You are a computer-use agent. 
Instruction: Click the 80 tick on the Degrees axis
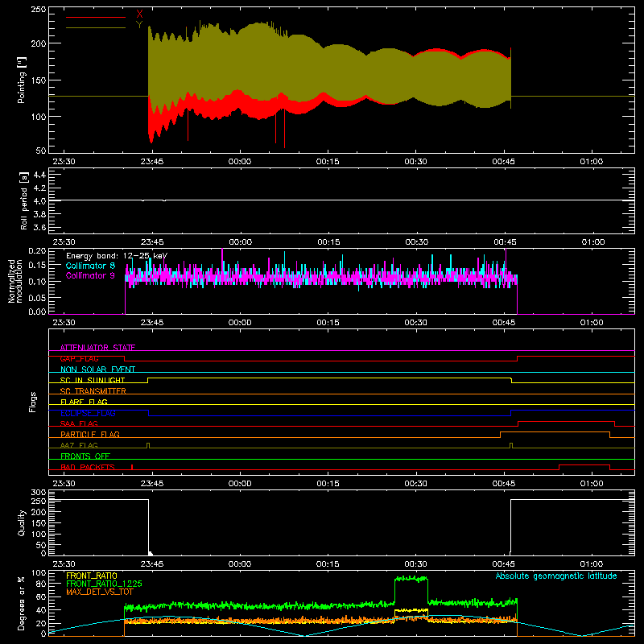41,584
